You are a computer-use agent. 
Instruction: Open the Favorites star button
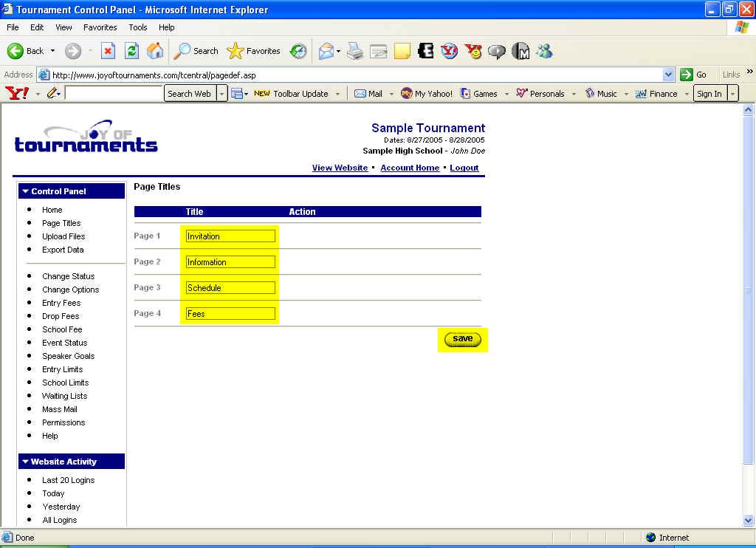254,51
